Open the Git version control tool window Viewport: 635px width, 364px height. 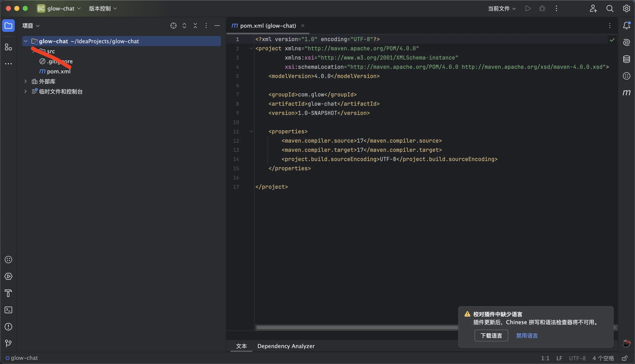tap(8, 343)
